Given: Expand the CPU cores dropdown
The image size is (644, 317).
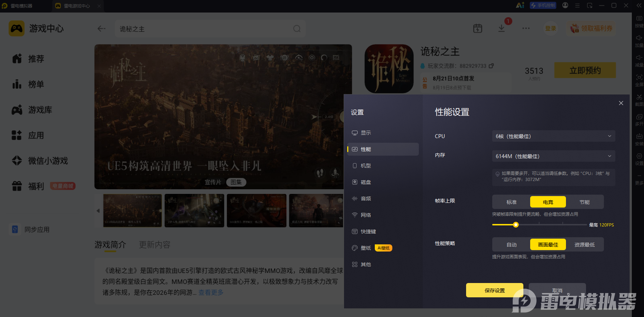Looking at the screenshot, I should pyautogui.click(x=553, y=136).
